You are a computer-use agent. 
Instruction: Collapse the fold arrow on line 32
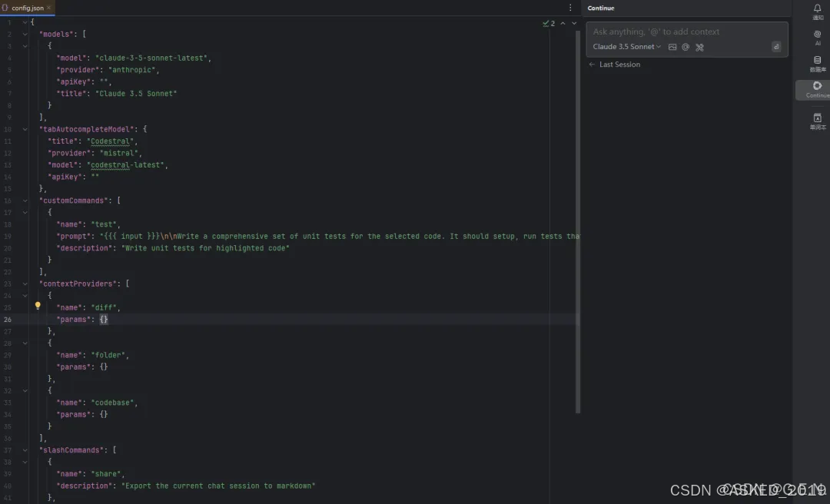click(x=25, y=391)
